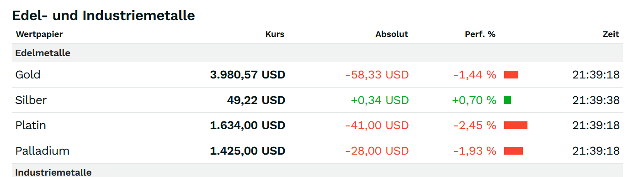Click the Wertpapier column header
Image resolution: width=644 pixels, height=177 pixels.
39,34
